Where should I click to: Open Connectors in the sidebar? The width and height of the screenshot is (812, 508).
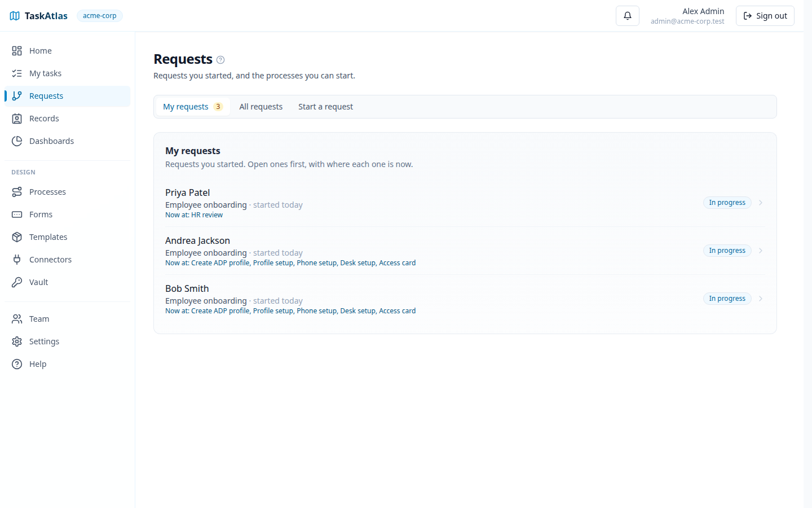tap(67, 260)
